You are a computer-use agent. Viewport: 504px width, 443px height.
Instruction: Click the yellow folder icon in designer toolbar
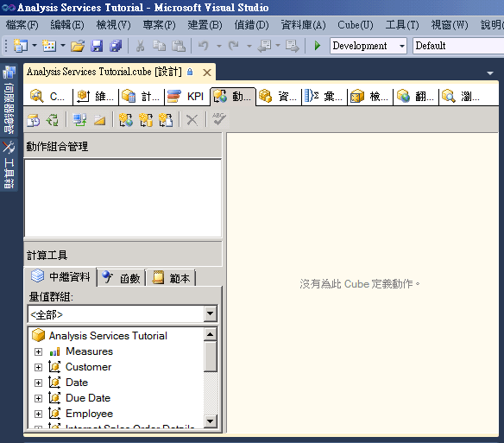coord(99,120)
